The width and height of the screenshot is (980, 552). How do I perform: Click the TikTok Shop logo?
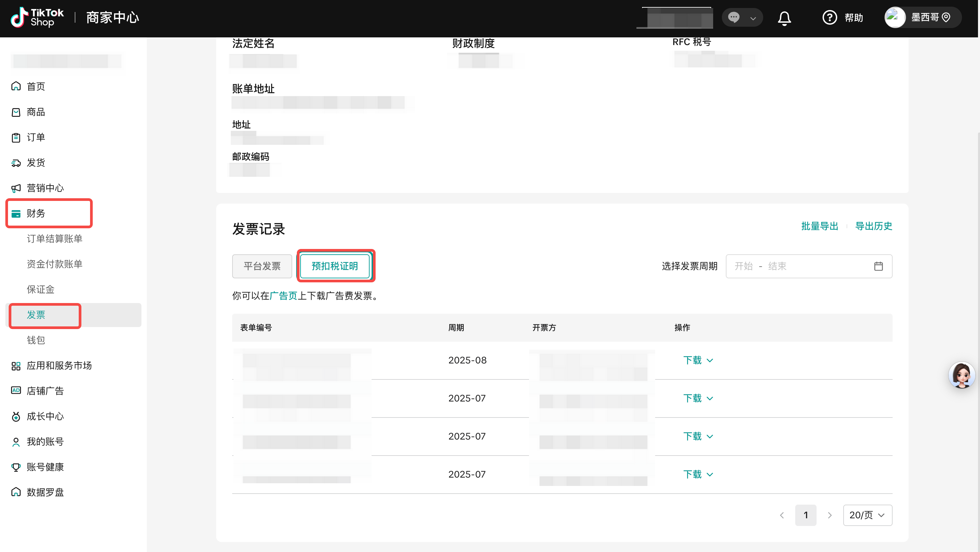pos(37,17)
